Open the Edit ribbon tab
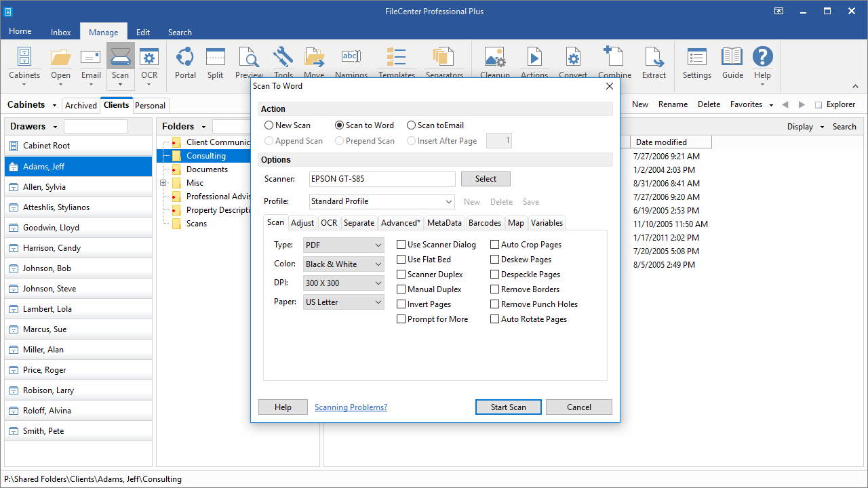 click(x=143, y=32)
